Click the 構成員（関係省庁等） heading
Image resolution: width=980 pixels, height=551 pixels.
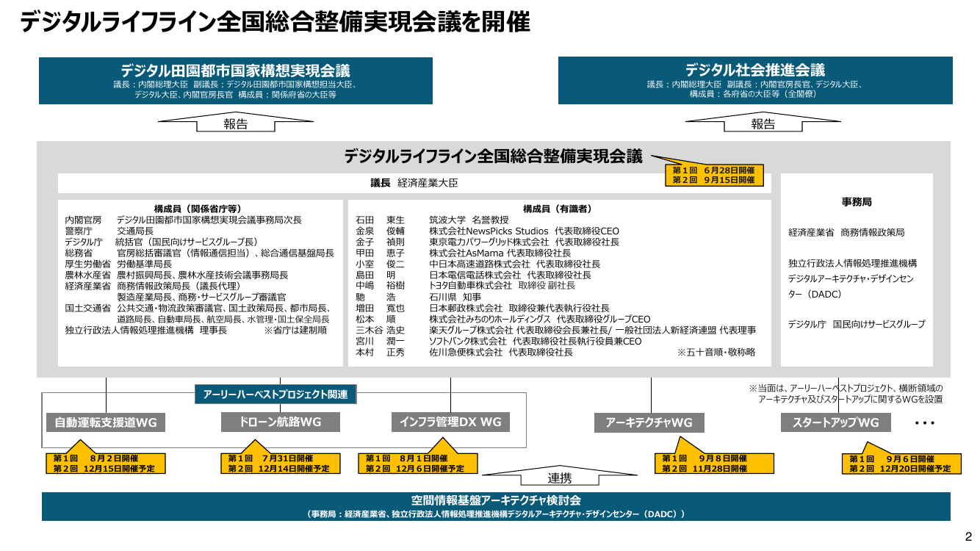click(198, 209)
